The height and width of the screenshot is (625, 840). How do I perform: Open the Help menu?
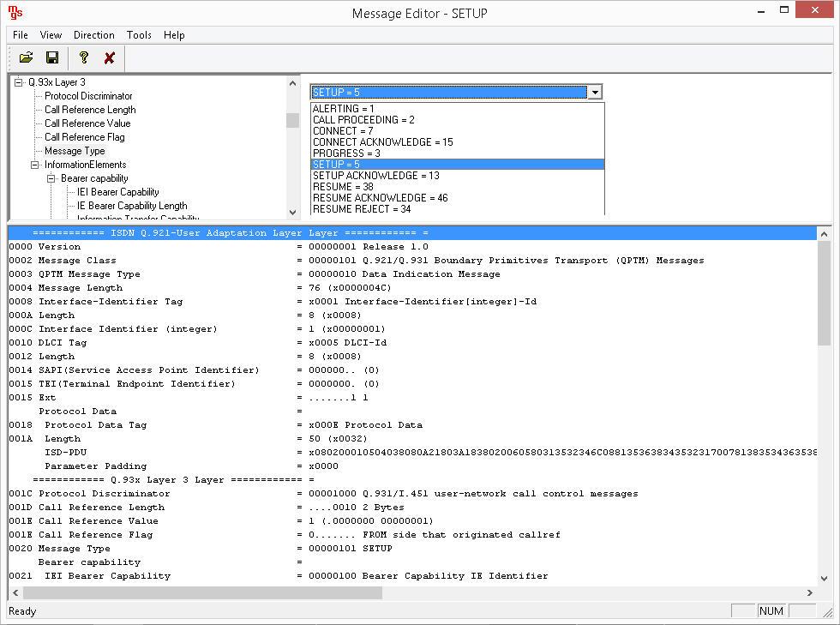174,35
